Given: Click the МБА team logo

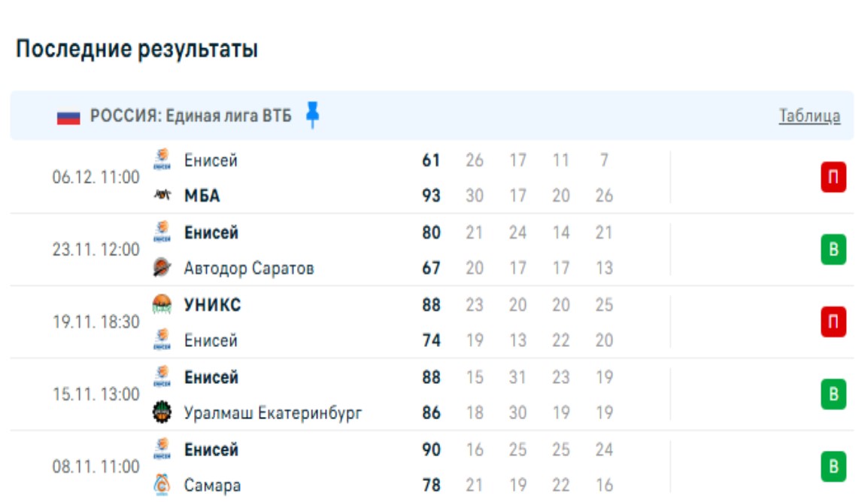Looking at the screenshot, I should tap(162, 196).
